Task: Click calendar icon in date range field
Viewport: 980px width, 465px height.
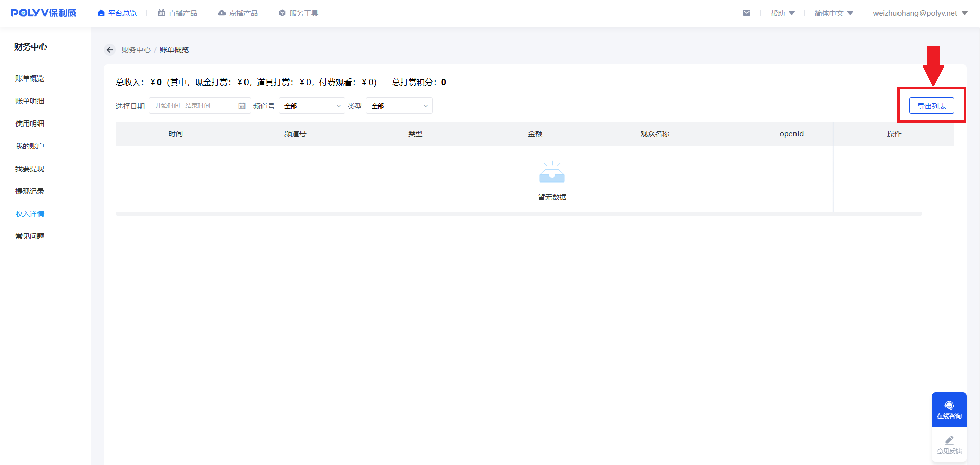Action: tap(242, 106)
